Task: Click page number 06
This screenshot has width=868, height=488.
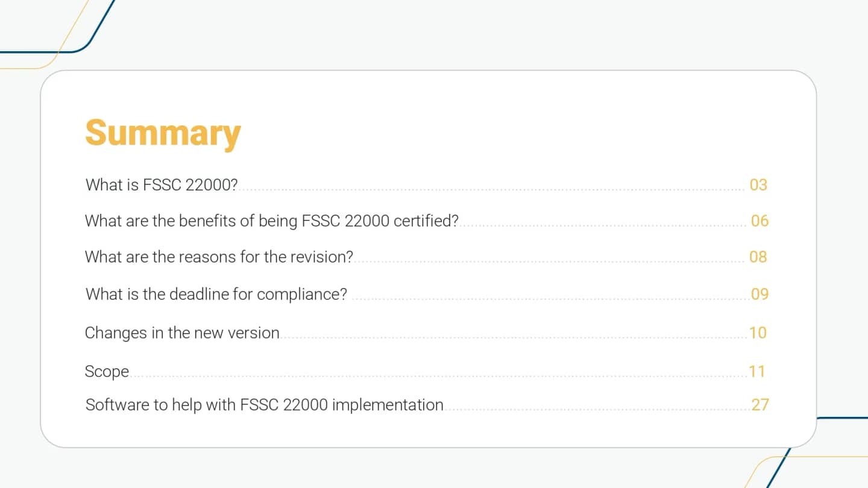Action: coord(759,221)
